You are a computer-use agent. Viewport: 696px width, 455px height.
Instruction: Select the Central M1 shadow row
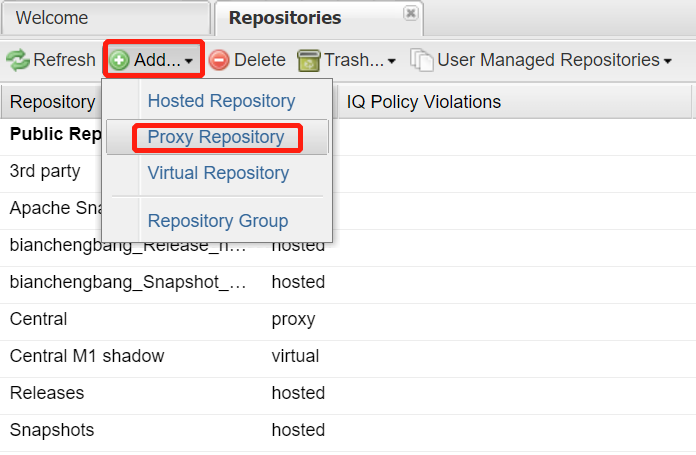[87, 356]
